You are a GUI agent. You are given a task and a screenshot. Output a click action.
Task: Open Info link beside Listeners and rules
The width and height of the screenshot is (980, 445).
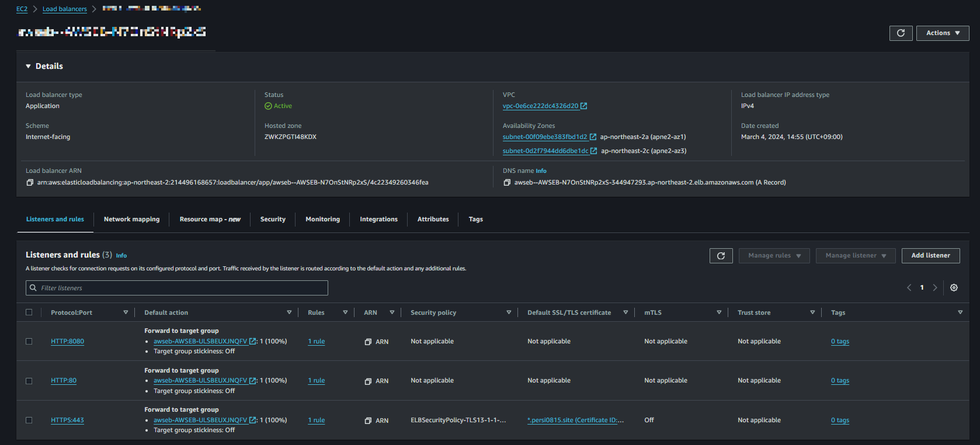[x=121, y=256]
